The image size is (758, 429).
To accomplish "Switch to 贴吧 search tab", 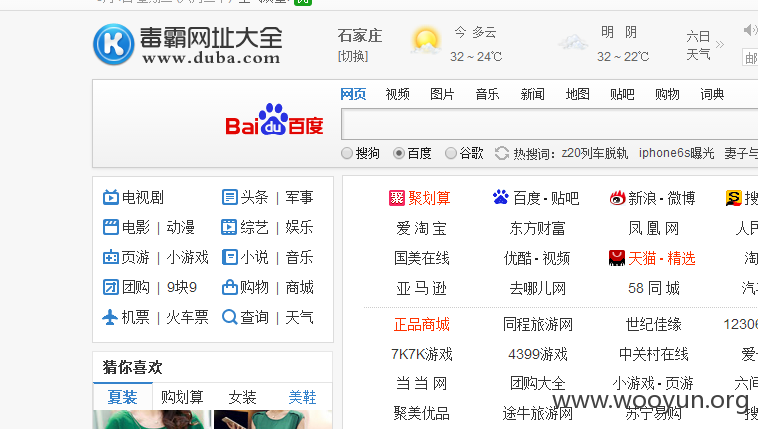I will coord(622,94).
